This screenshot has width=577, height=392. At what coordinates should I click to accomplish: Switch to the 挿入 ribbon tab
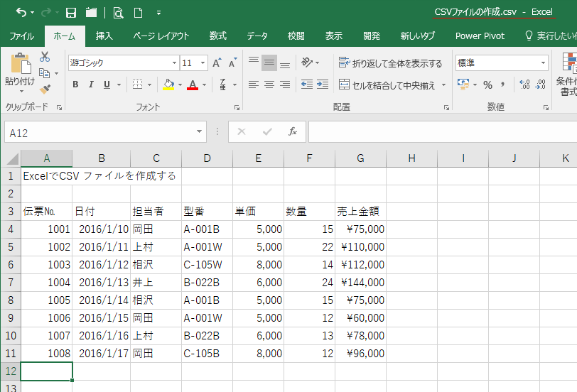coord(104,36)
